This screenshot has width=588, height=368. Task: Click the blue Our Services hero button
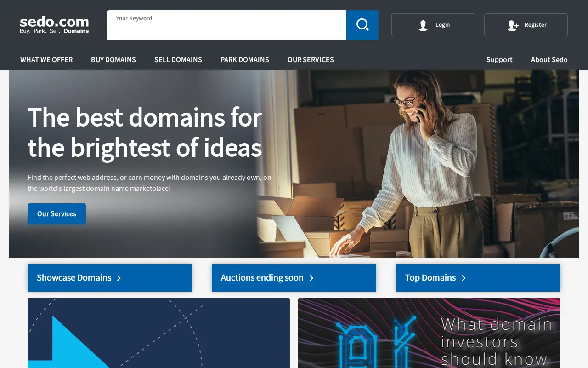pos(57,214)
